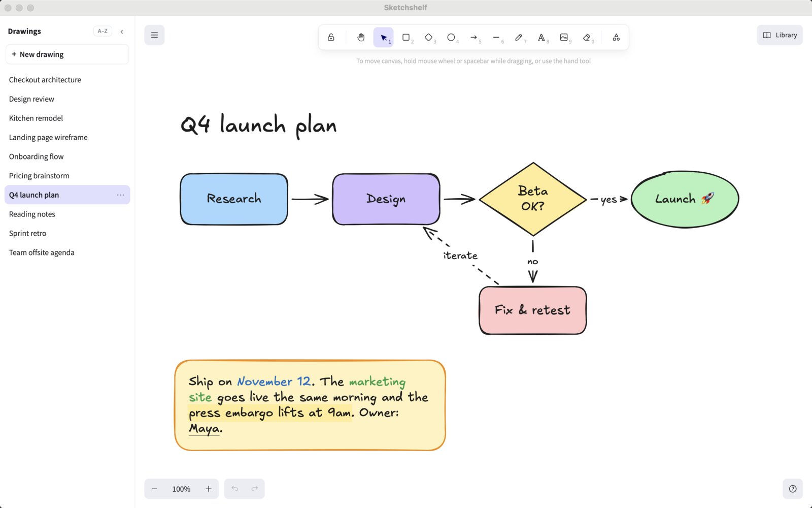Zoom in with the plus button
Viewport: 812px width, 508px height.
pyautogui.click(x=209, y=489)
